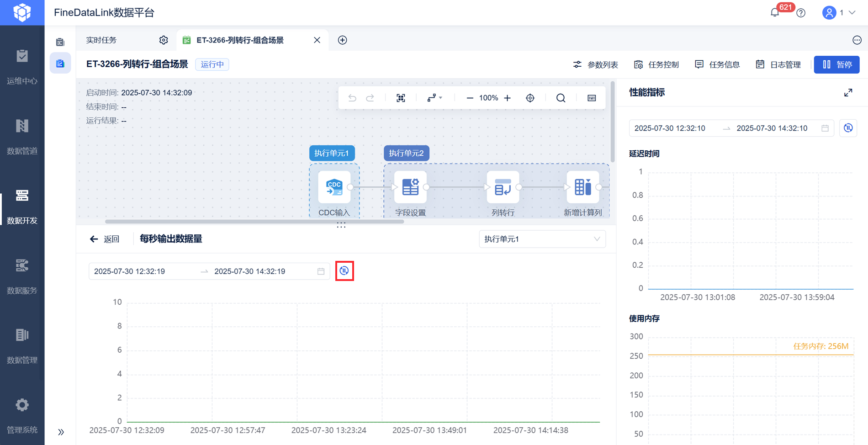Open 运维中心 in the sidebar
868x445 pixels.
pos(22,67)
